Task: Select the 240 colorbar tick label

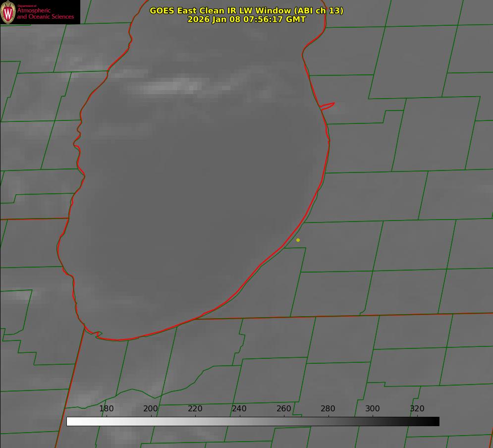Action: (239, 409)
